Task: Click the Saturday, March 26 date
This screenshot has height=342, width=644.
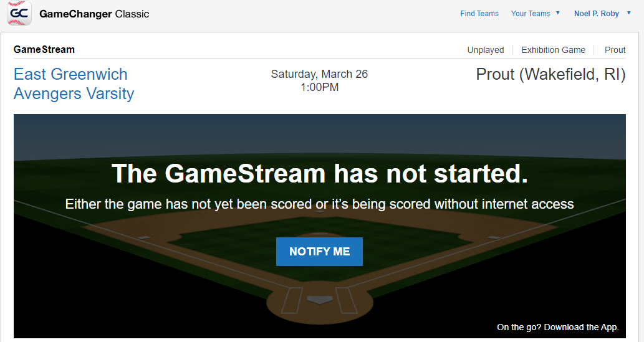Action: 319,74
